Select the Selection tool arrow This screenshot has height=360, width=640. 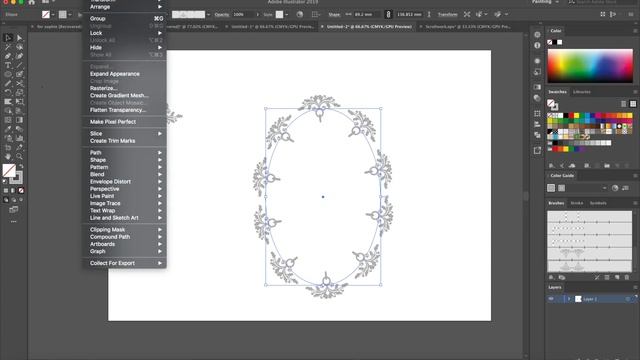[8, 38]
